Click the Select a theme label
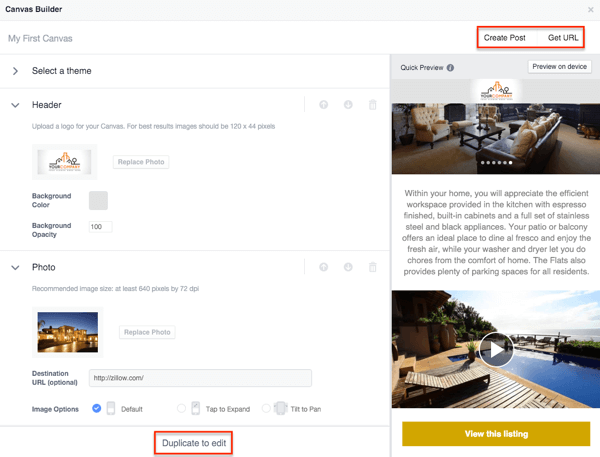The width and height of the screenshot is (600, 457). pyautogui.click(x=62, y=71)
